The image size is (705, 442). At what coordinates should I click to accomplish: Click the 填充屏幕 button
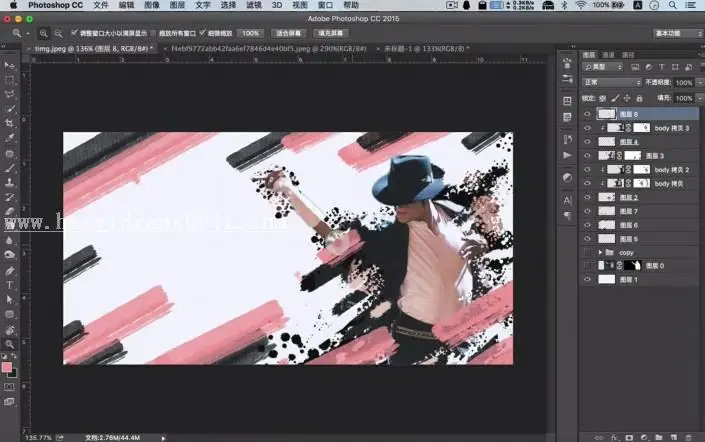click(x=330, y=33)
